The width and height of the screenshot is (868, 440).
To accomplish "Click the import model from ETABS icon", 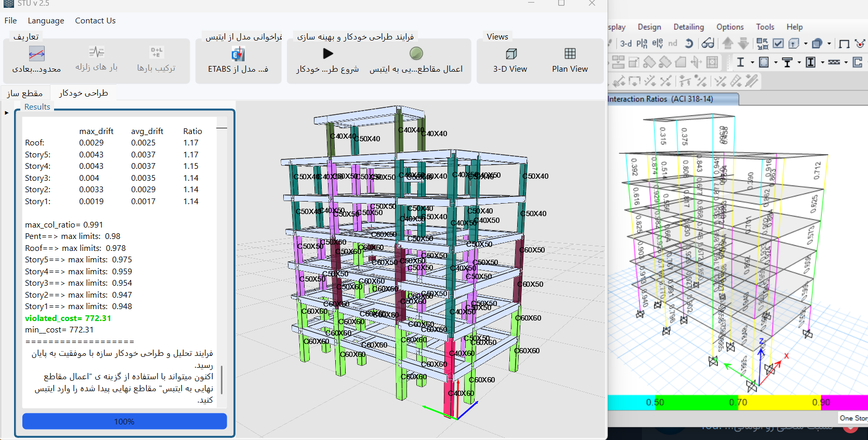I will (238, 54).
